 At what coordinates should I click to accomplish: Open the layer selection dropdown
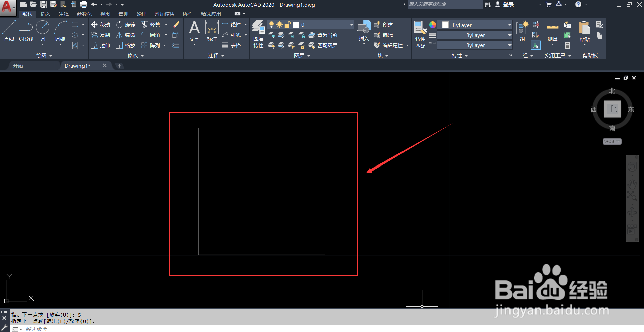pos(351,24)
